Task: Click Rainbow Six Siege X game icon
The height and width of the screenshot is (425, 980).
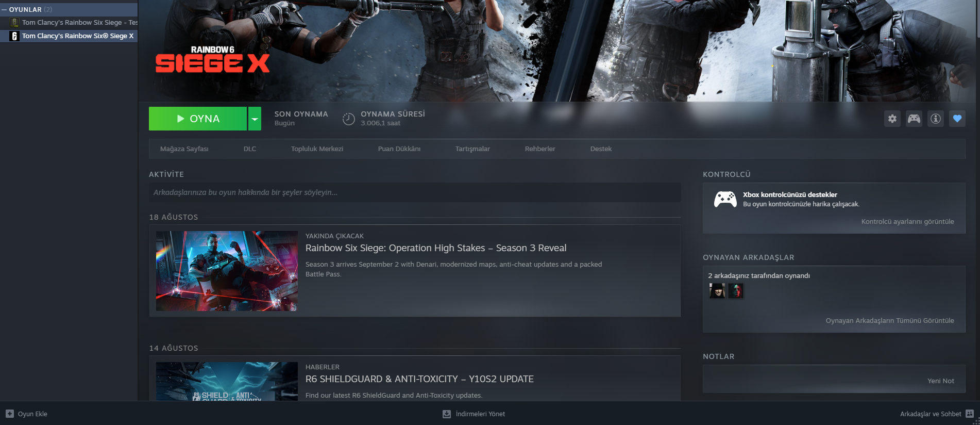Action: click(14, 36)
